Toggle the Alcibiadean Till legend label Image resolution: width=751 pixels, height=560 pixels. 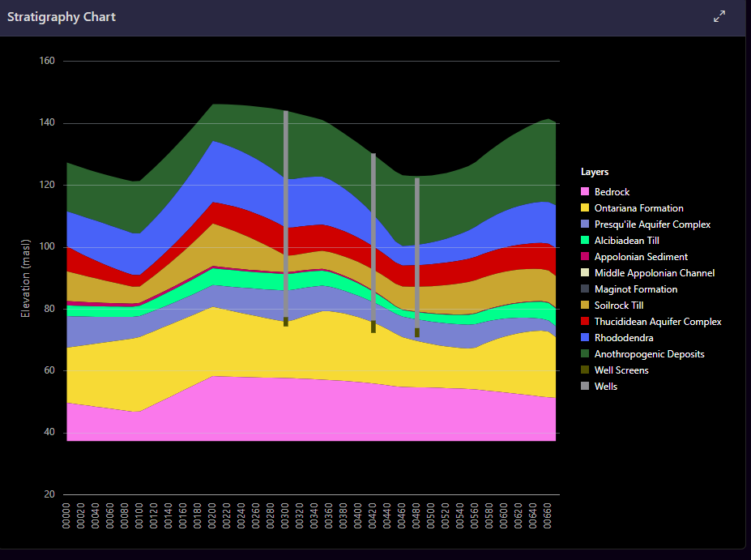pos(626,241)
